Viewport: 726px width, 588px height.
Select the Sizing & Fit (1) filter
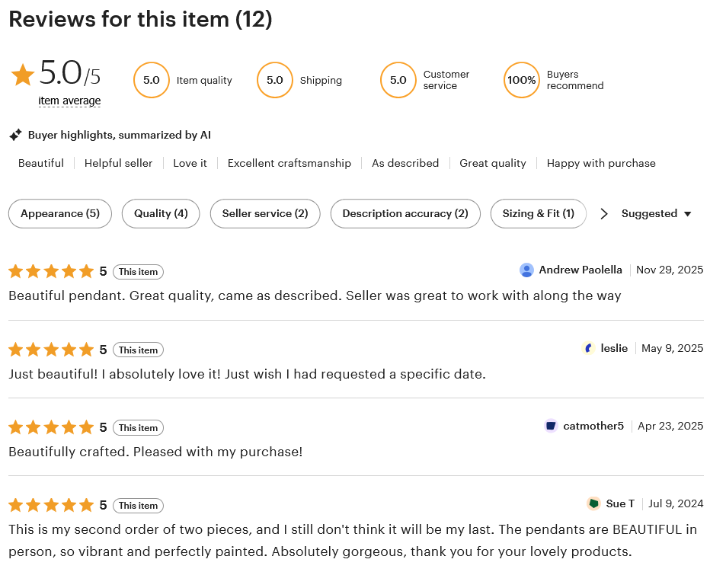538,213
